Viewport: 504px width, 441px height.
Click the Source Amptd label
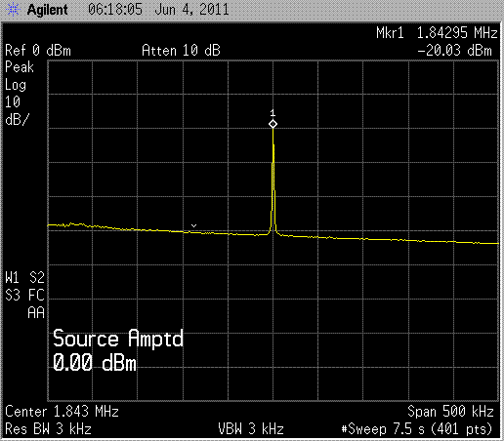click(x=118, y=339)
